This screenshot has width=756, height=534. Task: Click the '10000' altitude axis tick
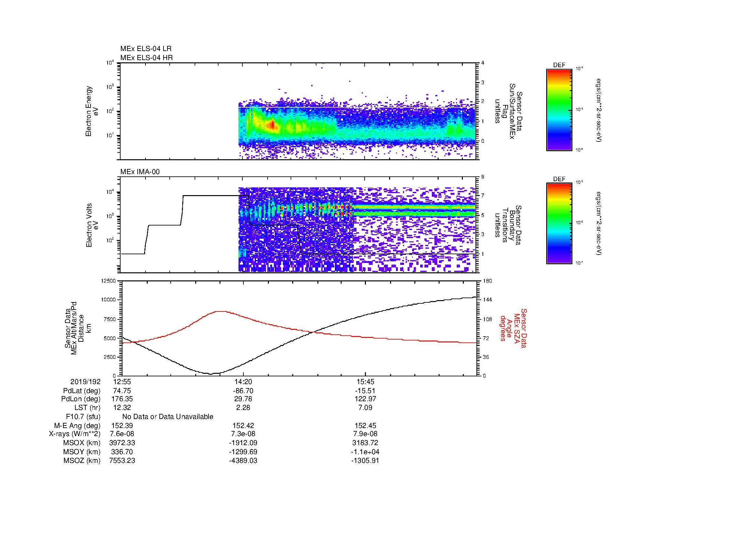[109, 300]
